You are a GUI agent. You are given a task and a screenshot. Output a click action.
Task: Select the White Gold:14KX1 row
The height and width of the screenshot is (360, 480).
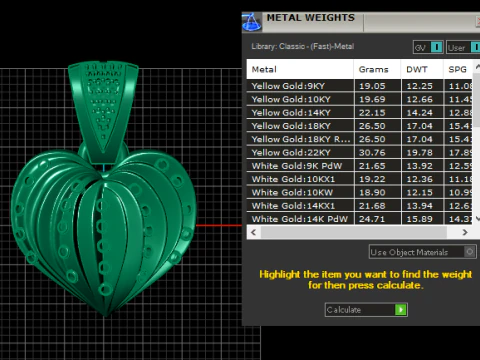pos(359,206)
